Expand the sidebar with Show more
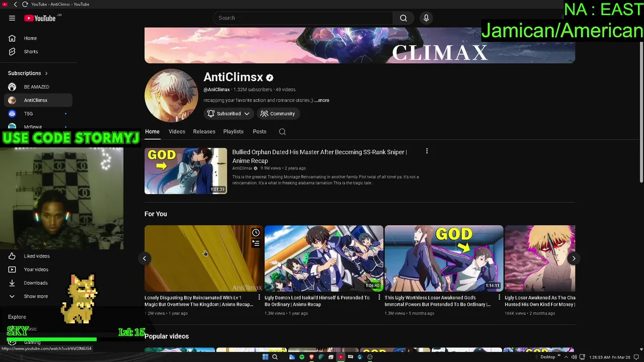 tap(38, 296)
